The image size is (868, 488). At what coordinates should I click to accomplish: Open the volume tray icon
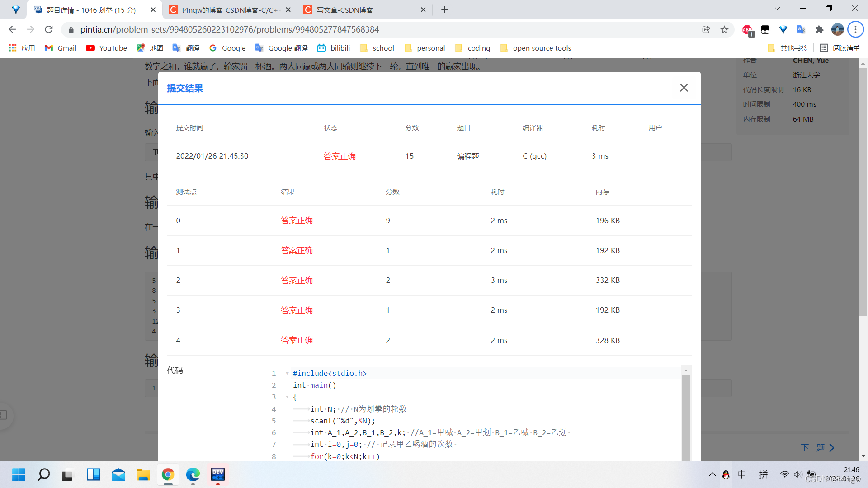[797, 474]
